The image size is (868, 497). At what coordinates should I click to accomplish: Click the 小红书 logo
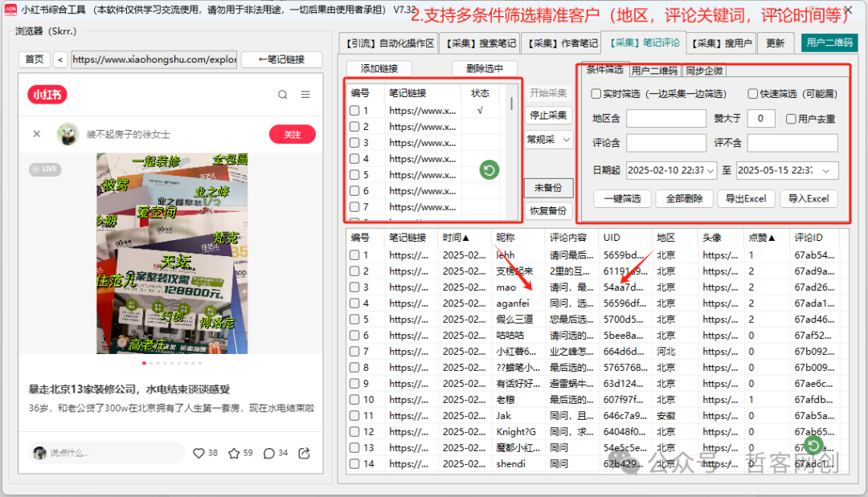tap(47, 95)
